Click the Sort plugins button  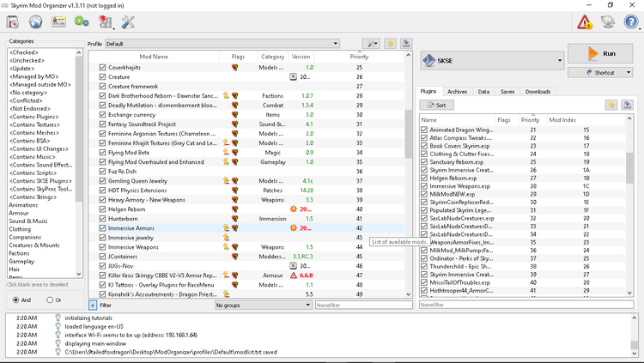[436, 105]
